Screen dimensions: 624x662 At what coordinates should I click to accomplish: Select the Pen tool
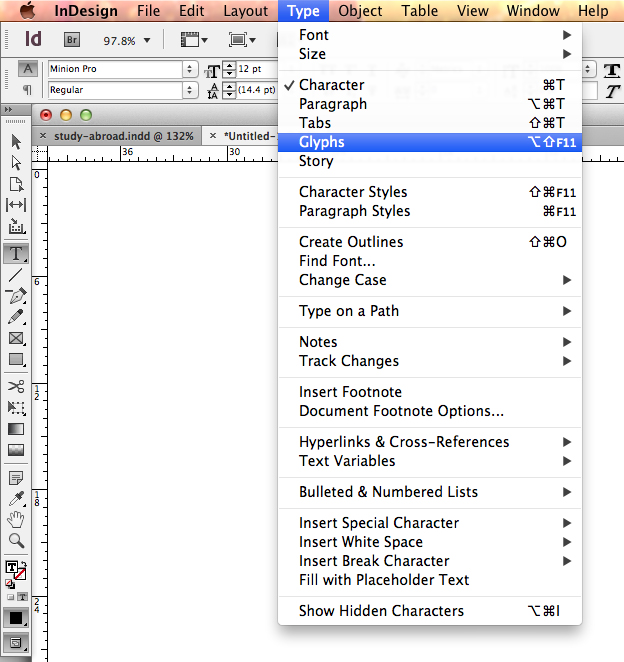coord(16,296)
